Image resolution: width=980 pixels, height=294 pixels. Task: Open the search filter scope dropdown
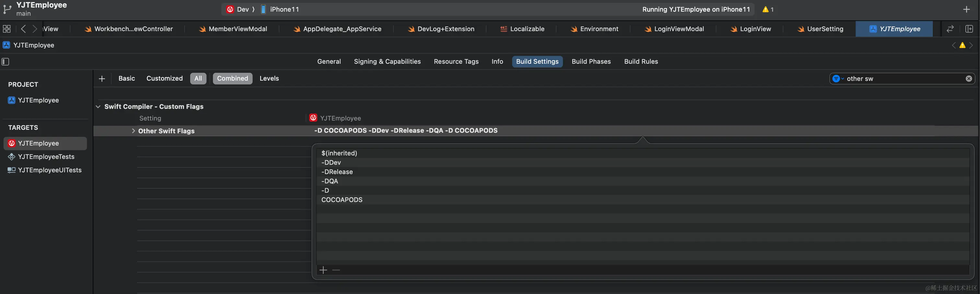coord(838,79)
